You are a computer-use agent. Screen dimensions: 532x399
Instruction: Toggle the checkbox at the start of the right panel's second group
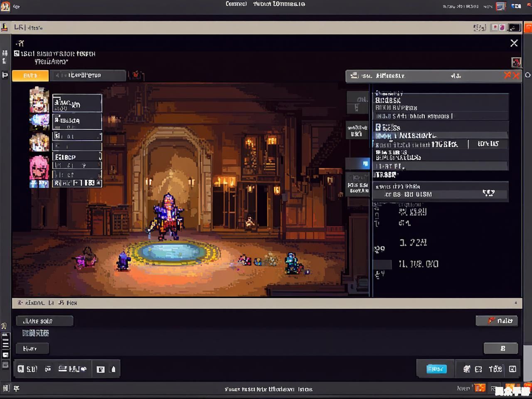(378, 127)
